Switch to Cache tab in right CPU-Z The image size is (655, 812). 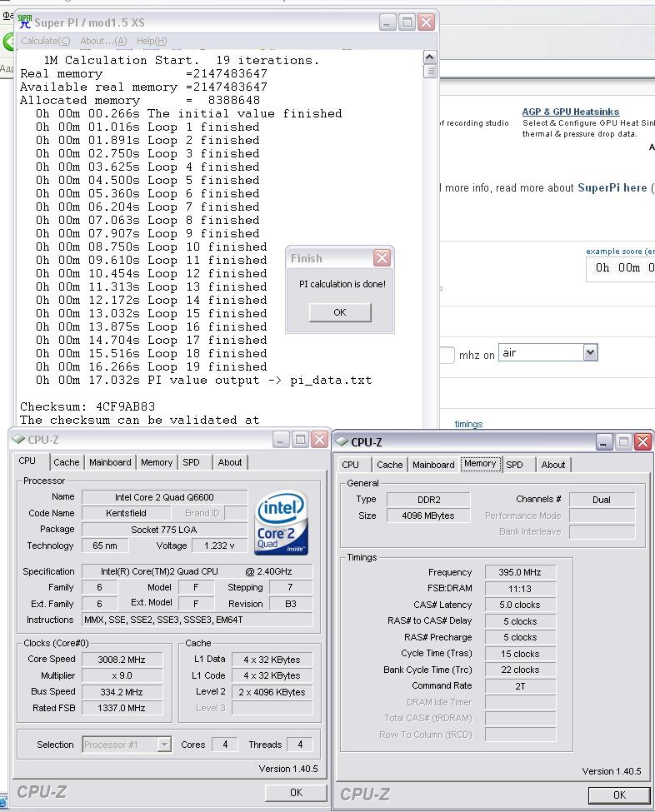pyautogui.click(x=390, y=465)
